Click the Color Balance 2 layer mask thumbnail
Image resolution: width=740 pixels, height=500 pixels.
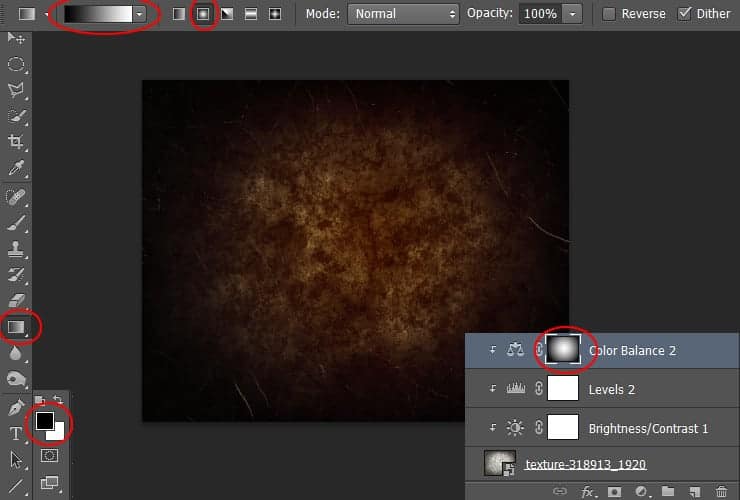(x=564, y=349)
